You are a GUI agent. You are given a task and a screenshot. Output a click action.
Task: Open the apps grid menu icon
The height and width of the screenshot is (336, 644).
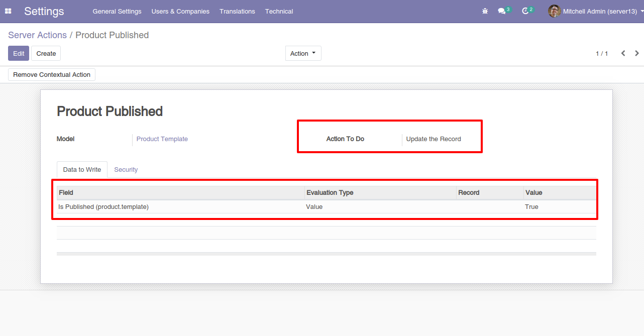pyautogui.click(x=8, y=11)
